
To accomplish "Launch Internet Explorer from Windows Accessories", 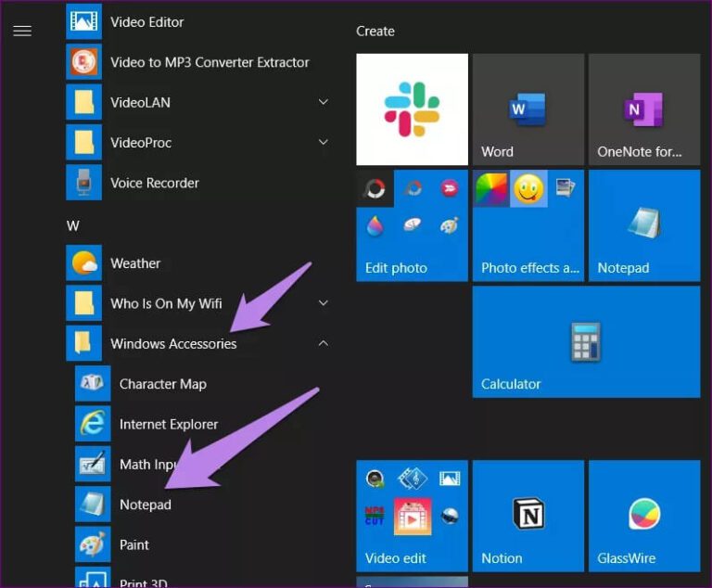I will (168, 424).
